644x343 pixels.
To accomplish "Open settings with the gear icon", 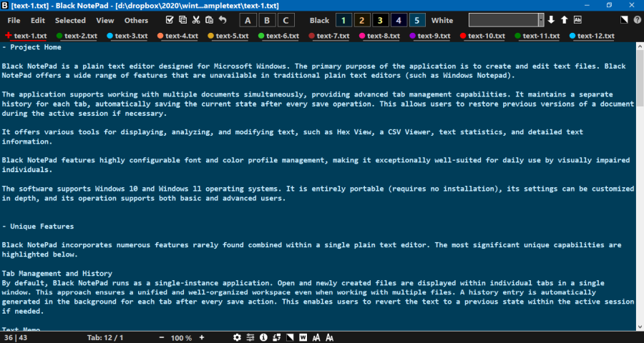I will (x=237, y=338).
